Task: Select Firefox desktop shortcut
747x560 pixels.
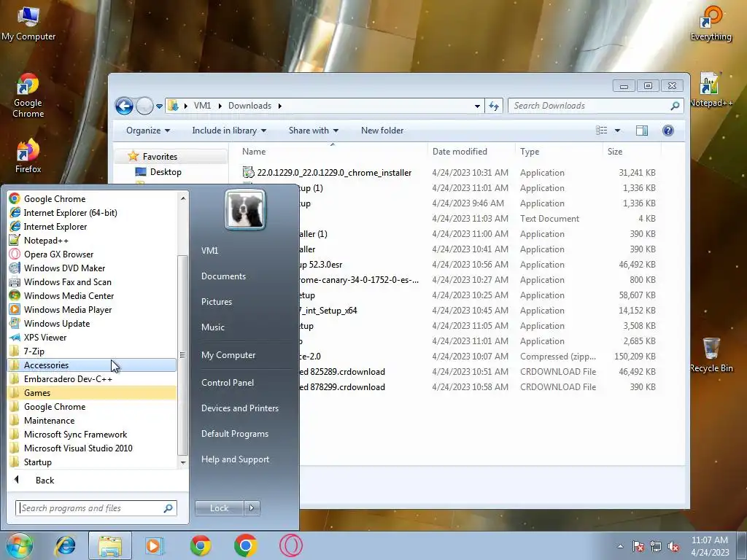Action: click(x=28, y=156)
